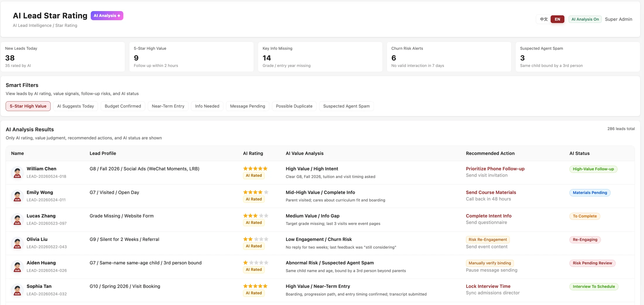This screenshot has width=644, height=305.
Task: Open the Suspected Agent Spam stat card
Action: (x=578, y=57)
